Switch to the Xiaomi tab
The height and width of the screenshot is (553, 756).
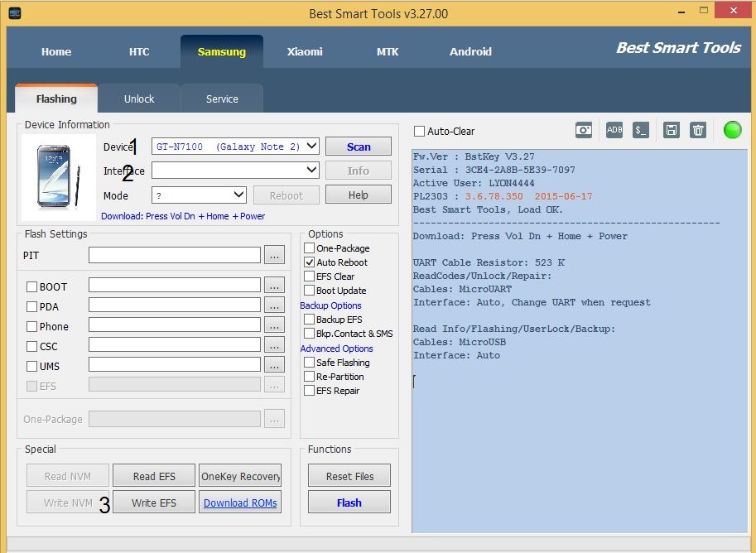305,51
